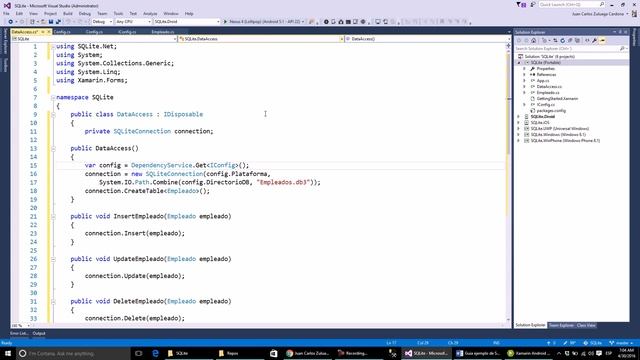Open the Store icon in the taskbar
Viewport: 640px width, 360px height.
(273, 353)
